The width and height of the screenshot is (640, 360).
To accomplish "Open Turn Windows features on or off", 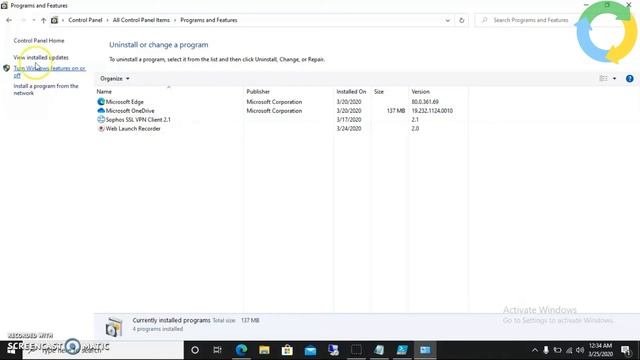I will [49, 71].
